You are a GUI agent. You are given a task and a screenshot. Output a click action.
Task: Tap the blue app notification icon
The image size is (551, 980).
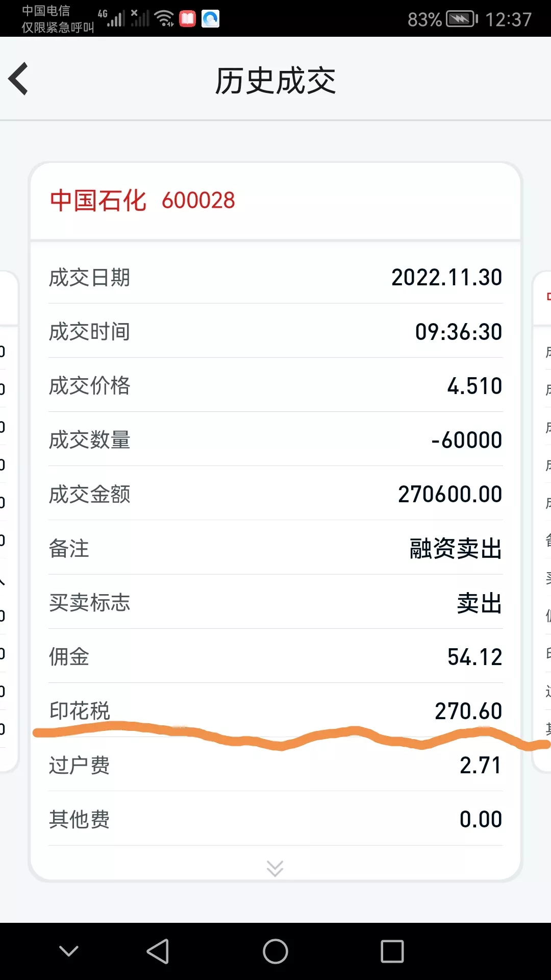click(210, 19)
